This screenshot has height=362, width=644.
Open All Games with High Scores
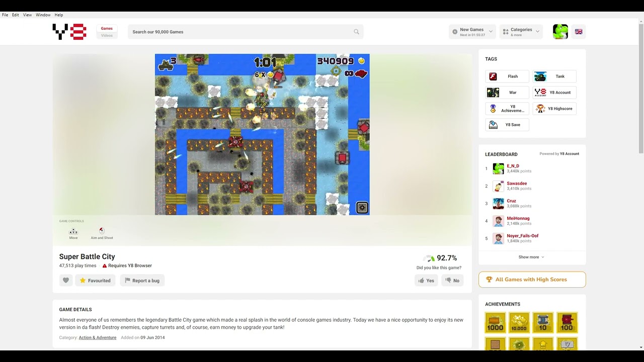click(532, 280)
